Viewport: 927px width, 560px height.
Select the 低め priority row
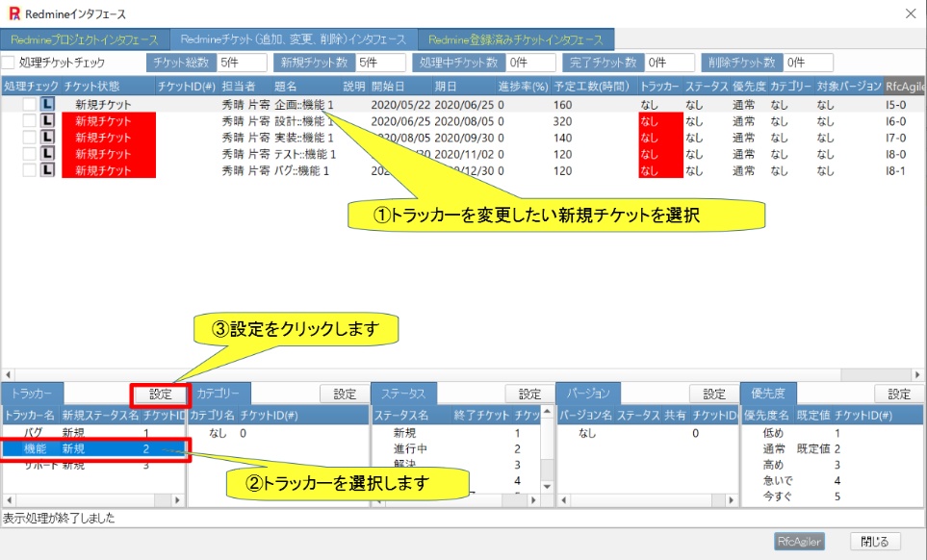tap(832, 433)
